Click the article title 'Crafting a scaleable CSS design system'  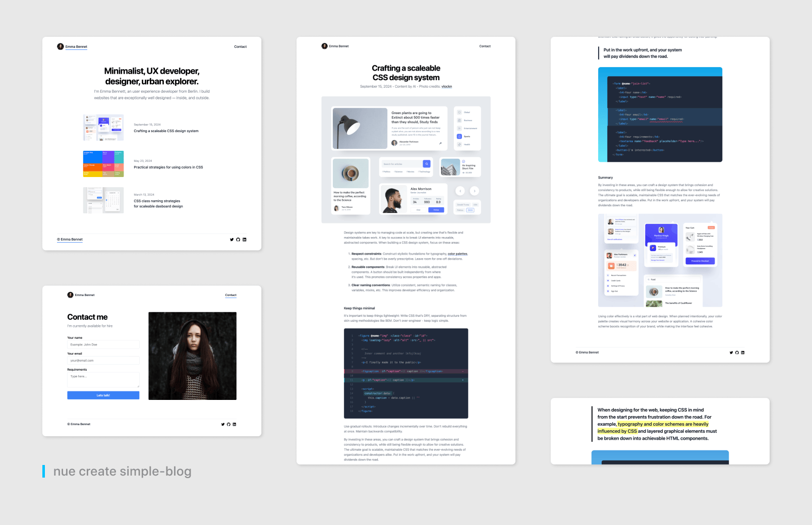[x=406, y=73]
